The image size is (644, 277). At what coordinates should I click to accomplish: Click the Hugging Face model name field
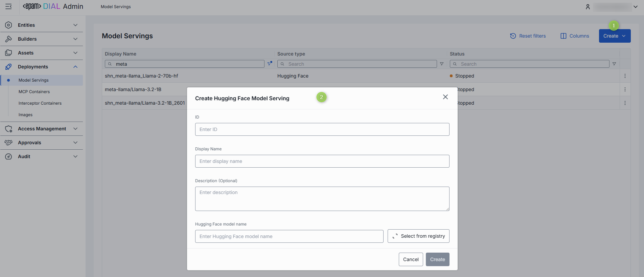coord(289,236)
